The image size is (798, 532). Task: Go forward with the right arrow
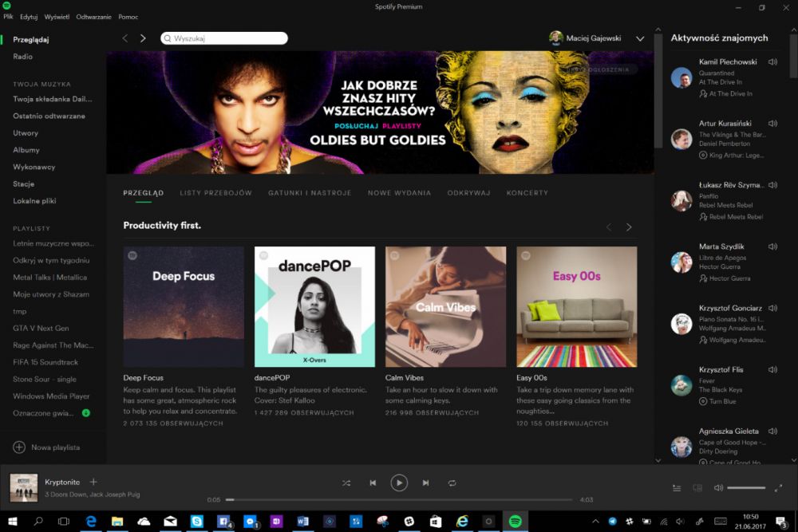pos(143,38)
